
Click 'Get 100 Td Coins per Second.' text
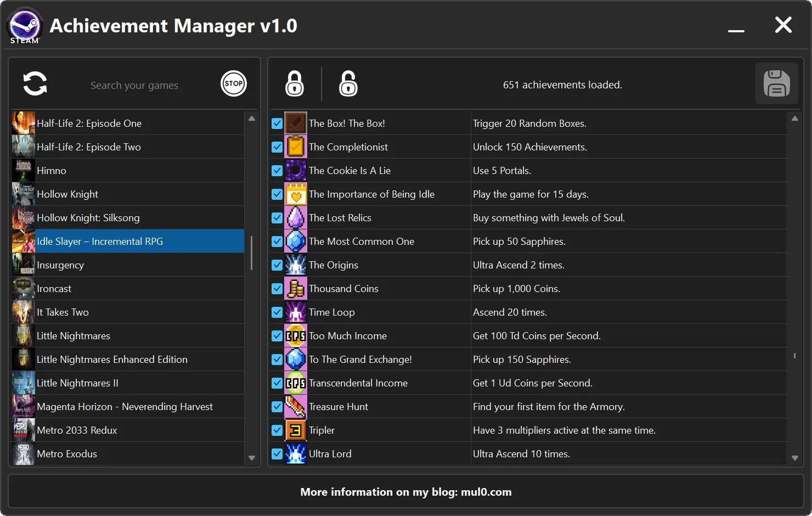pyautogui.click(x=537, y=336)
